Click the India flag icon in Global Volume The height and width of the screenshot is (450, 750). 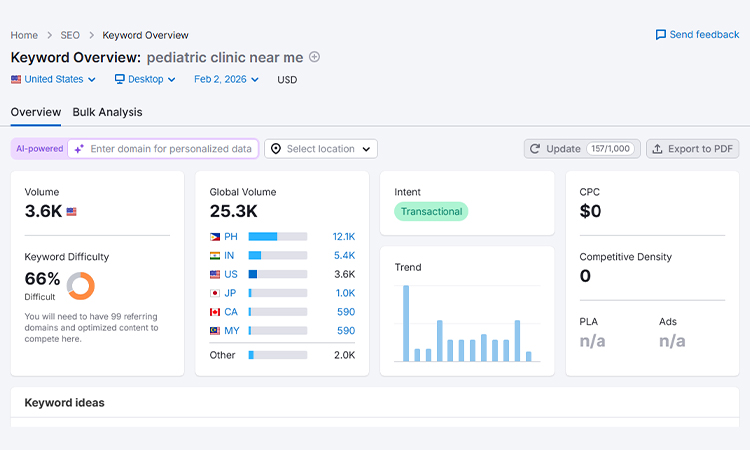(215, 256)
